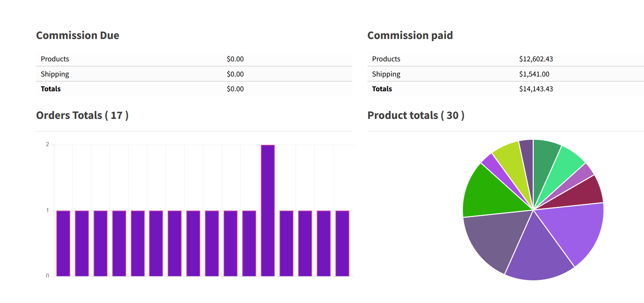Viewport: 644px width, 303px height.
Task: Click the Shipping label under Commission Due
Action: click(x=55, y=74)
